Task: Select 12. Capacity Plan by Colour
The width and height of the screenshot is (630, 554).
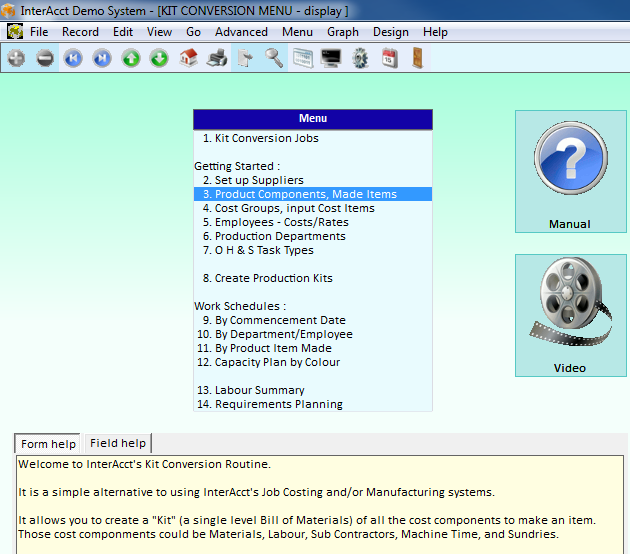Action: (x=313, y=362)
